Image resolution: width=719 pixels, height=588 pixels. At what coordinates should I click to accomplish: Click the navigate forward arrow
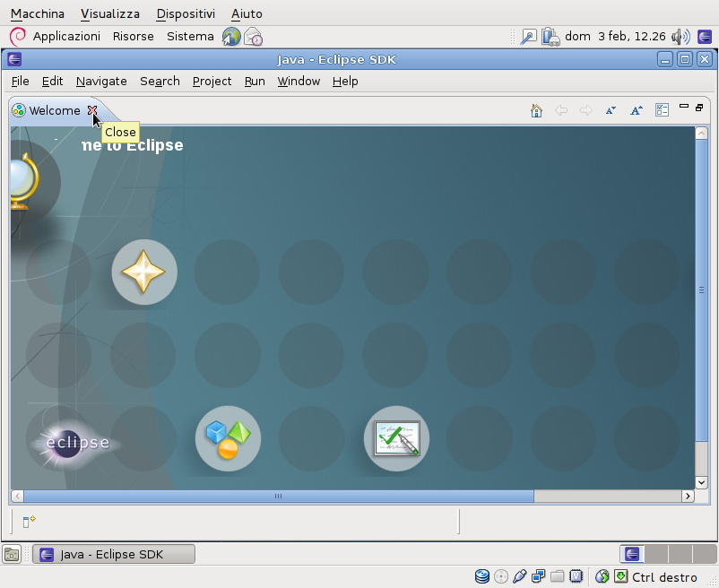click(585, 110)
